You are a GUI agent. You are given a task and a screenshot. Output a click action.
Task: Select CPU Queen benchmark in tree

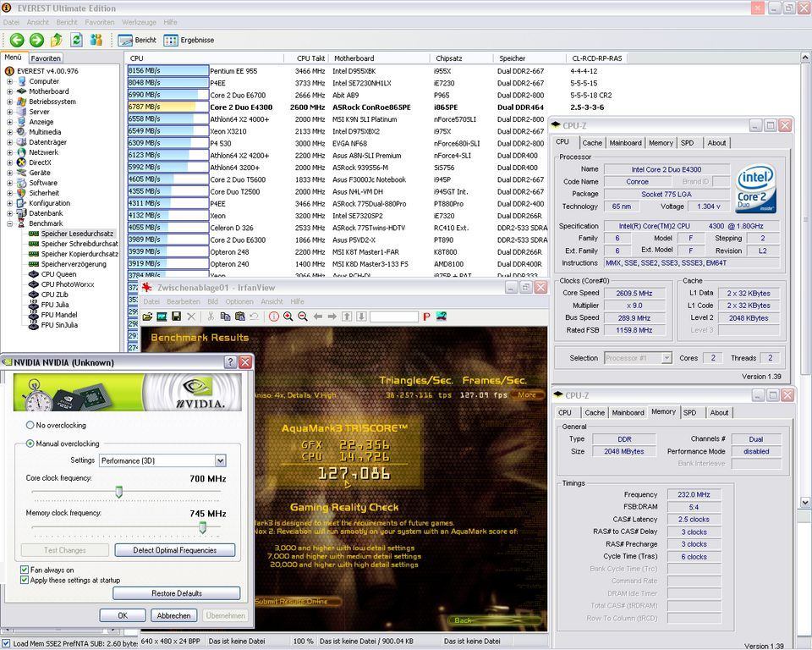[x=58, y=274]
